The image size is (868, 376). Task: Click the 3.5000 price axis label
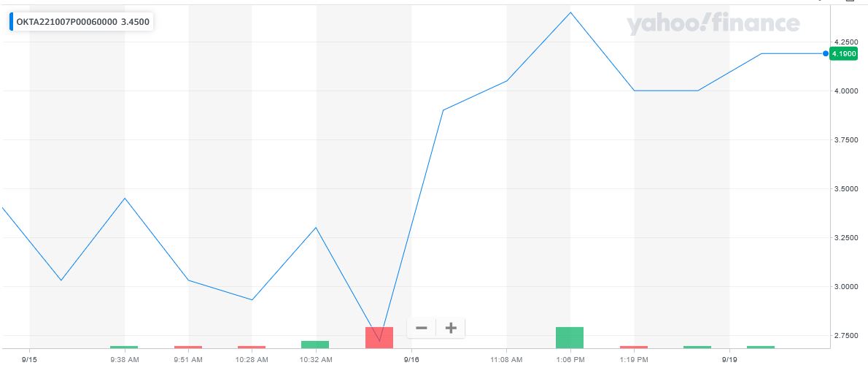[x=848, y=189]
